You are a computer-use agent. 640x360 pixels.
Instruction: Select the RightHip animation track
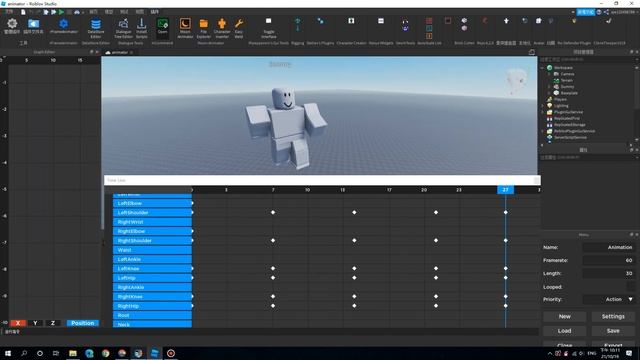[152, 306]
